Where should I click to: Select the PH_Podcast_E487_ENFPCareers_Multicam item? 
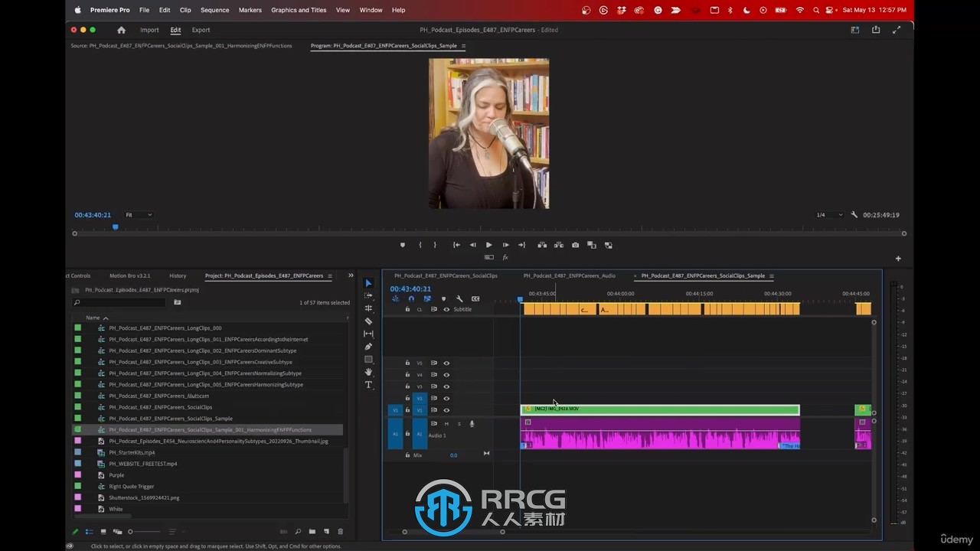[159, 396]
